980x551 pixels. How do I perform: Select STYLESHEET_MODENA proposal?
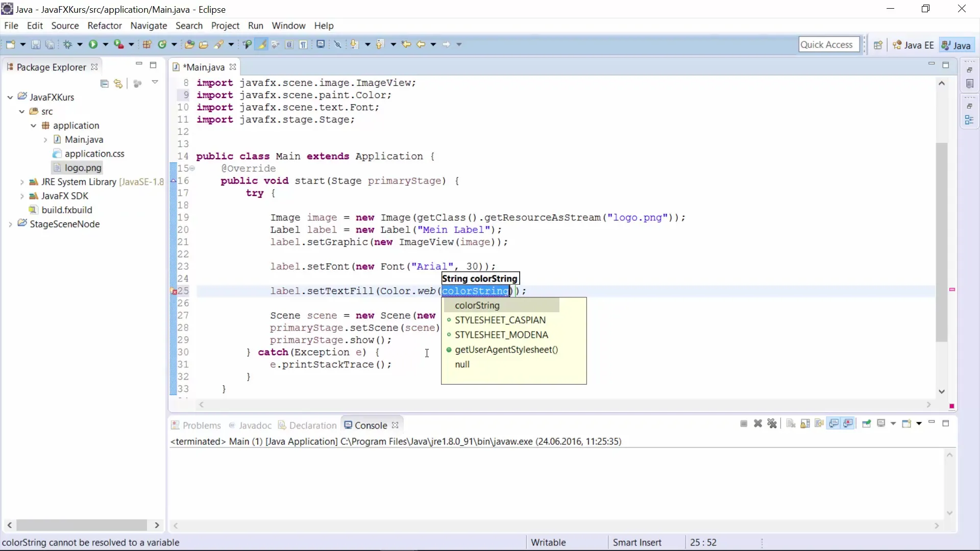(x=501, y=335)
